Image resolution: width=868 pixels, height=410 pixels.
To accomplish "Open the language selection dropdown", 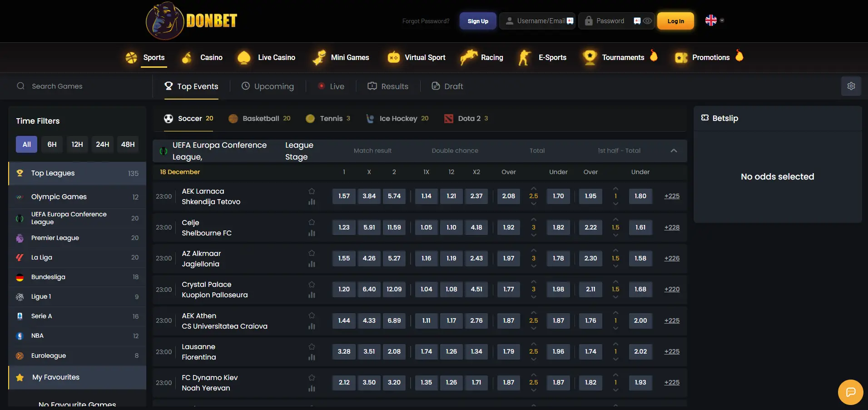I will pos(714,20).
